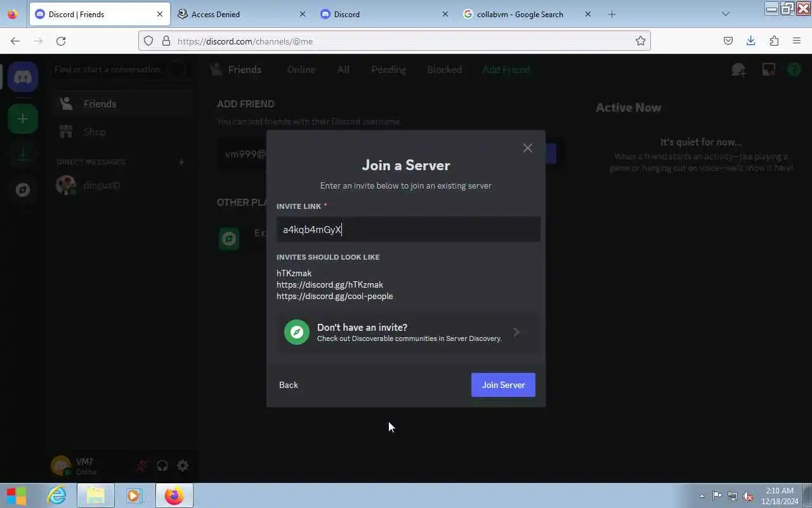Open Download Apps icon in server sidebar
The width and height of the screenshot is (812, 508).
[23, 154]
